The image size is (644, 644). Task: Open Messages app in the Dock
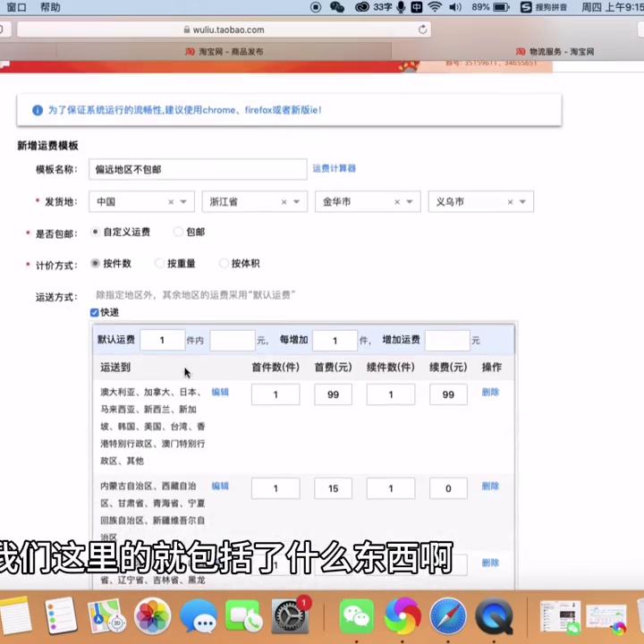(x=199, y=615)
